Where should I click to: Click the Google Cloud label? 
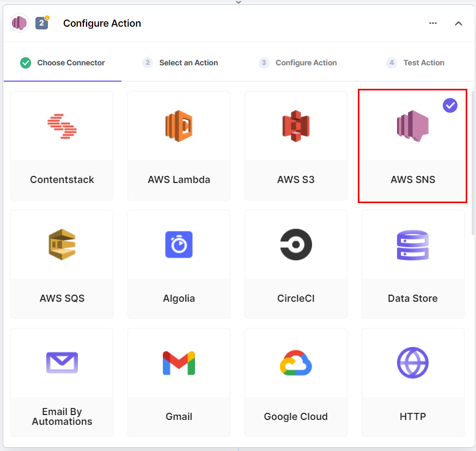tap(296, 416)
